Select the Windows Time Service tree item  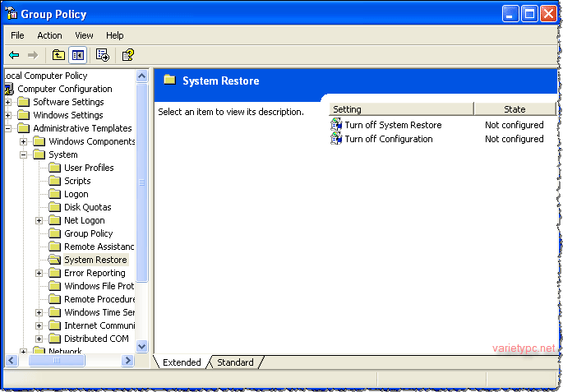tap(99, 312)
